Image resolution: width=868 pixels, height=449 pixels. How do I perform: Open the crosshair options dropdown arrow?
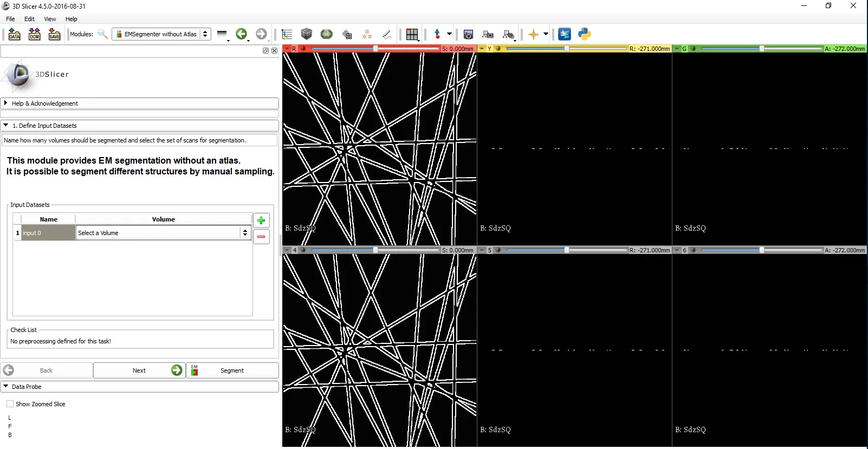point(546,34)
